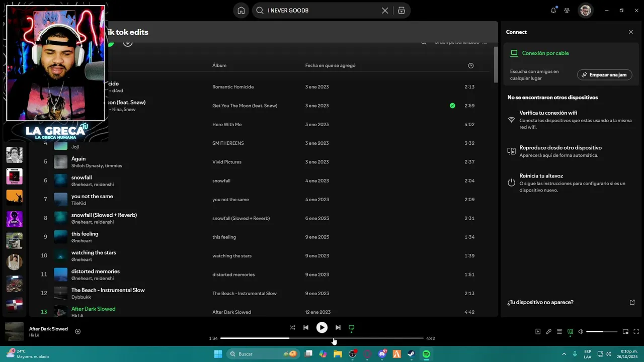
Task: Open the notifications bell
Action: tap(553, 10)
